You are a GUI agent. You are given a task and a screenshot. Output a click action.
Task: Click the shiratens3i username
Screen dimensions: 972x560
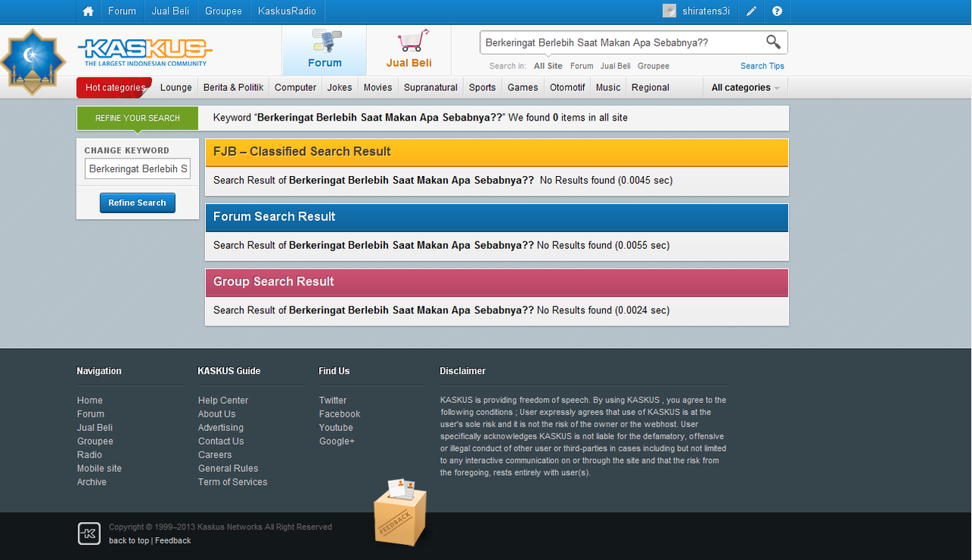pos(706,11)
